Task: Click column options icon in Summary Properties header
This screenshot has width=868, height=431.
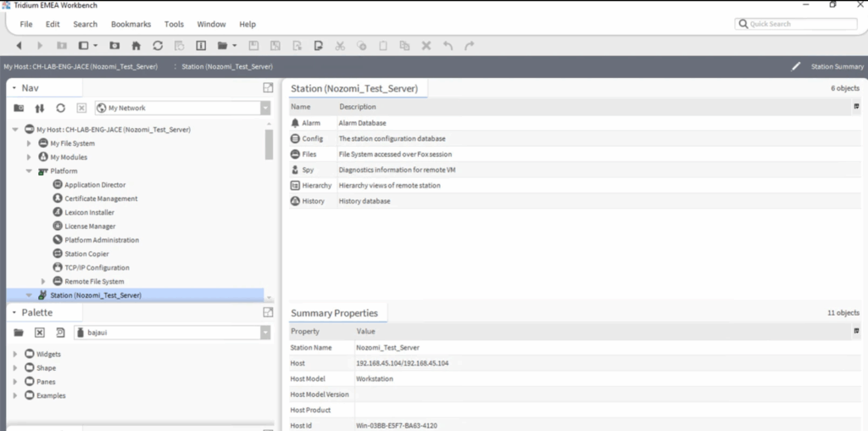Action: [x=856, y=331]
